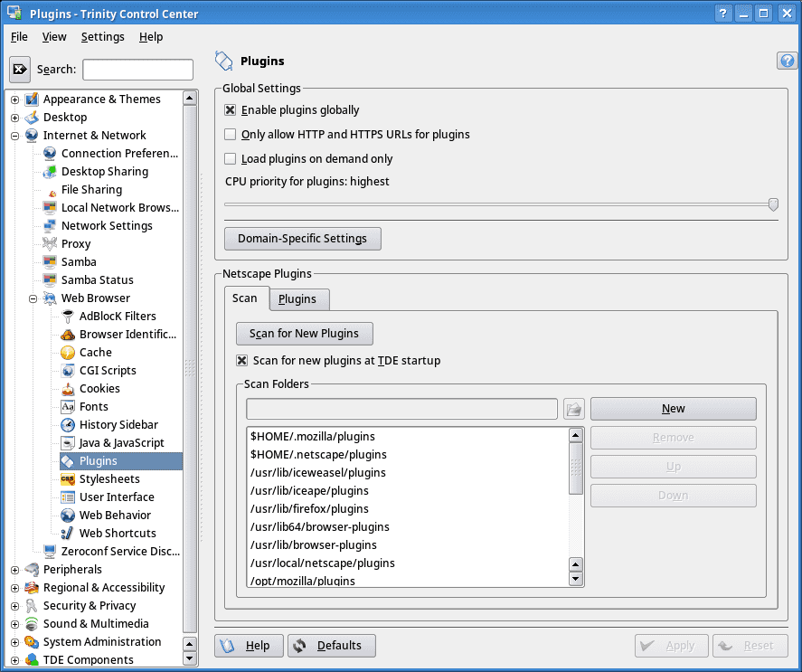802x672 pixels.
Task: Open the View menu
Action: pyautogui.click(x=54, y=37)
